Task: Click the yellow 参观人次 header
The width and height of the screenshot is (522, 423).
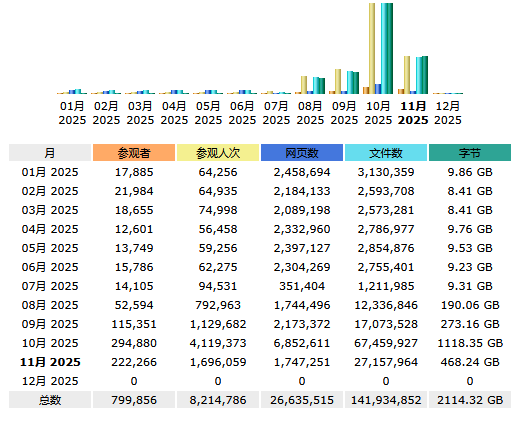Action: 218,153
